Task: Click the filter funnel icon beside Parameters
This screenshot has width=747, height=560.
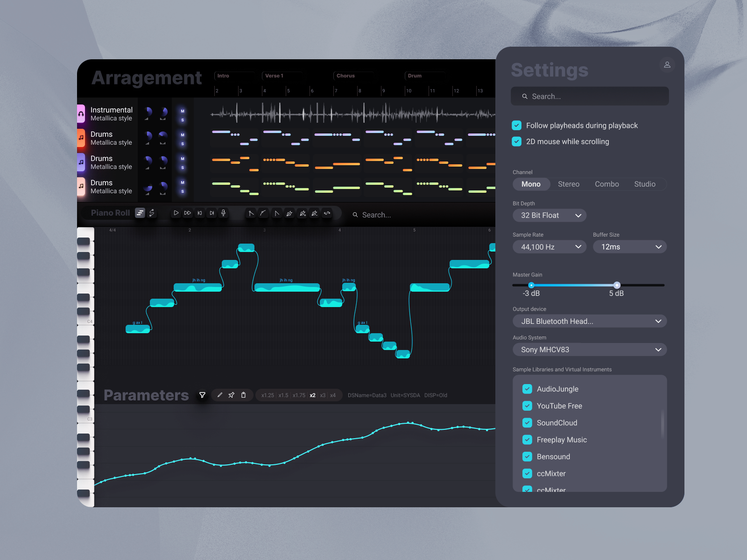Action: tap(202, 395)
